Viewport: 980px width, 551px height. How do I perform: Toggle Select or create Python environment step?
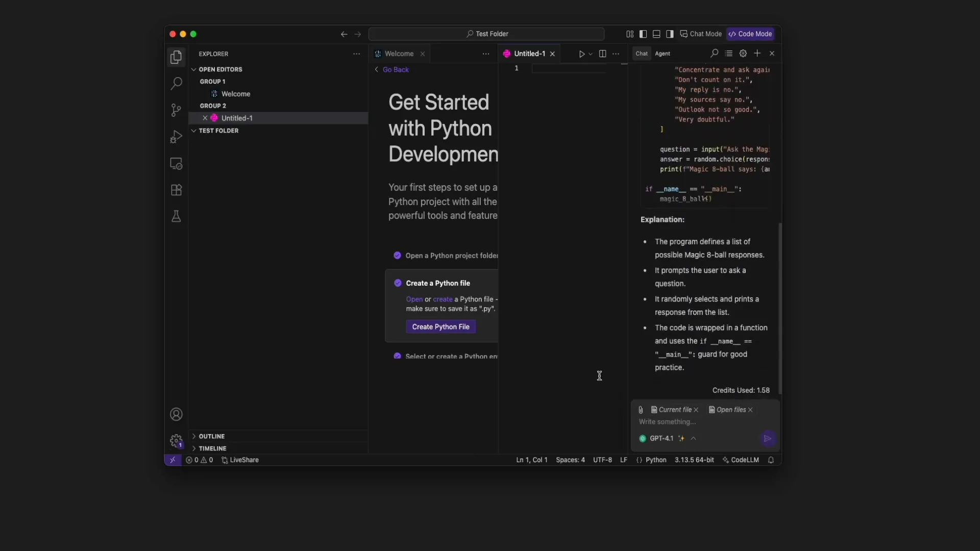pyautogui.click(x=397, y=356)
